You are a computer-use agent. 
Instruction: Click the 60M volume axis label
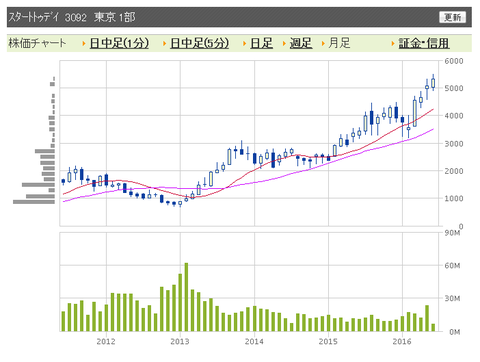coord(452,266)
